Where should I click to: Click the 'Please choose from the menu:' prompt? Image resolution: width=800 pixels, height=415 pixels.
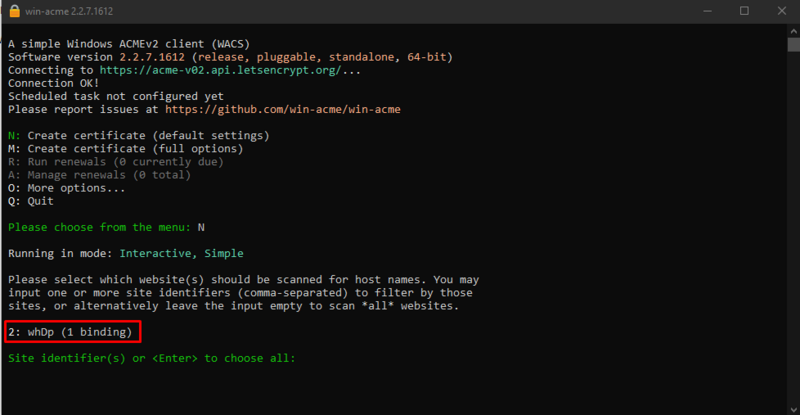point(99,227)
